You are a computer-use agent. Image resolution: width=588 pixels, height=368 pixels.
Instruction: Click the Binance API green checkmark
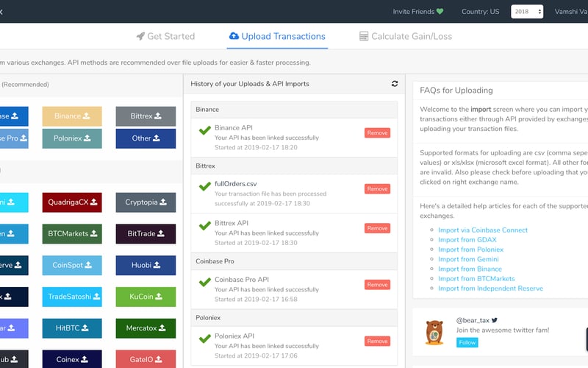(205, 130)
